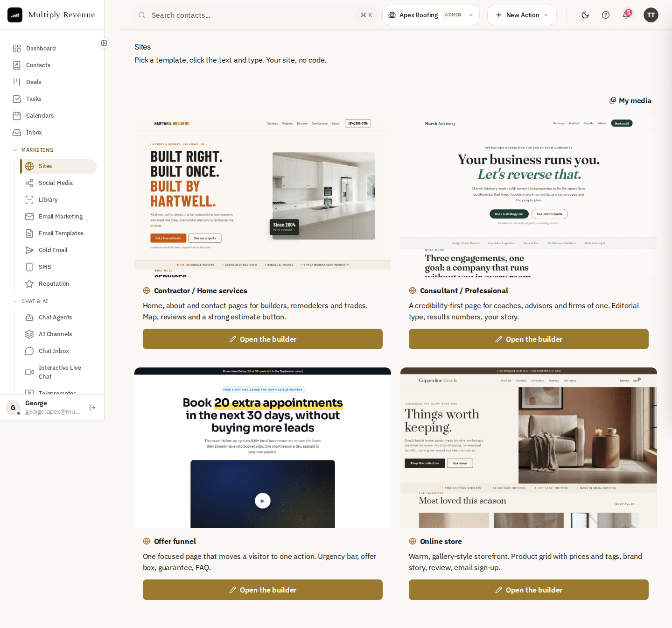Preview the Online store template thumbnail
Screen dimensions: 672x628
pos(529,448)
